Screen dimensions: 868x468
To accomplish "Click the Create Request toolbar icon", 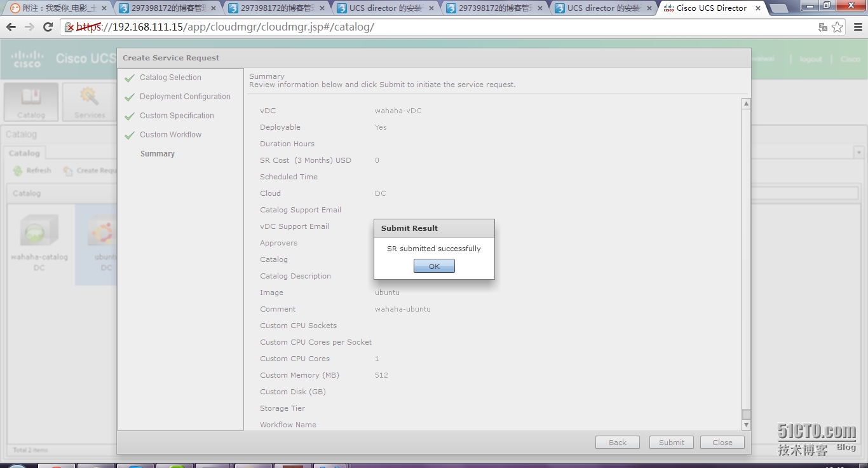I will 67,170.
